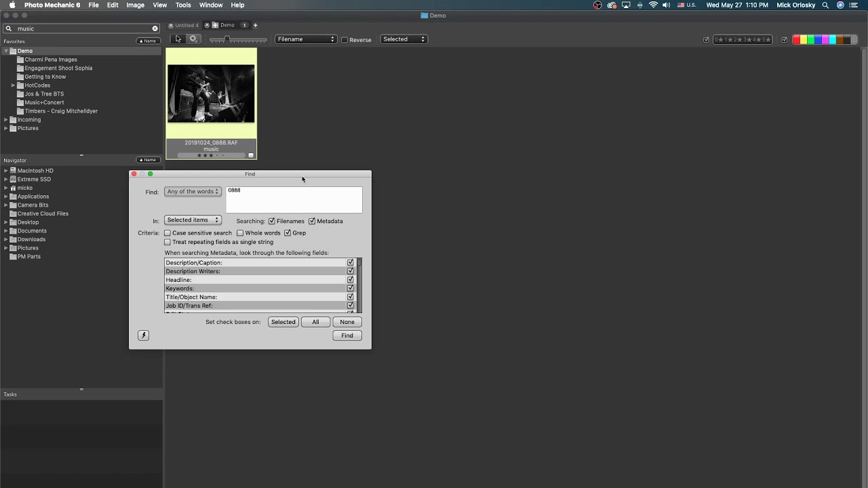The image size is (868, 488).
Task: Click the yellow color class swatch
Action: [x=804, y=40]
